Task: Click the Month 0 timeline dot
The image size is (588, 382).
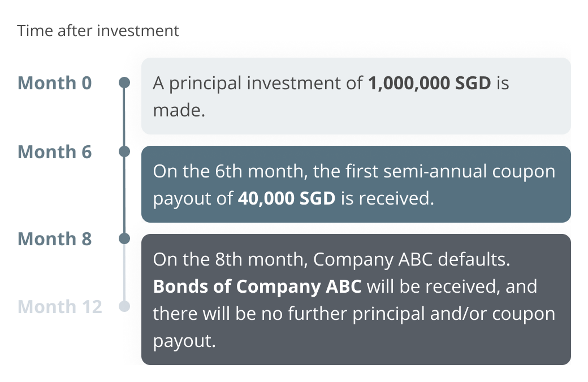Action: click(x=124, y=83)
